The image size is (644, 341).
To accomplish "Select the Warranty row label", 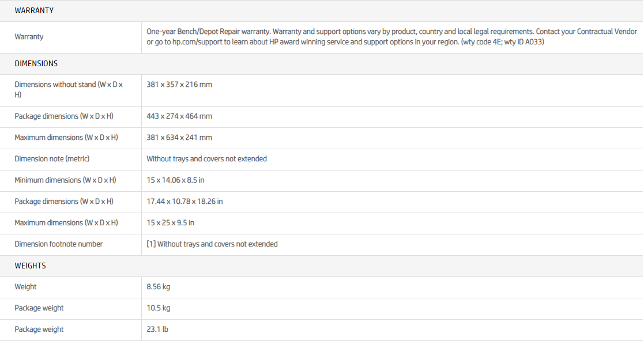I will click(x=29, y=37).
